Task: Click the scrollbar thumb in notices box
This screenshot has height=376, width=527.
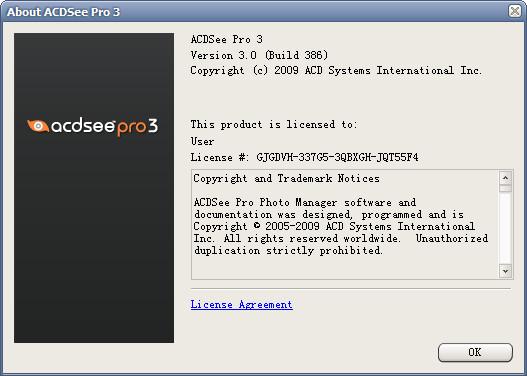Action: [505, 188]
